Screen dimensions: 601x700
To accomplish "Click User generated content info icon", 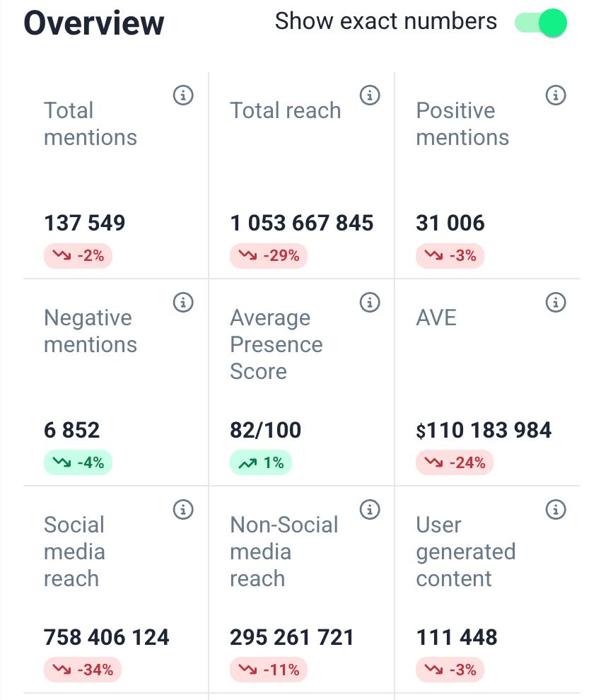I will pyautogui.click(x=556, y=509).
